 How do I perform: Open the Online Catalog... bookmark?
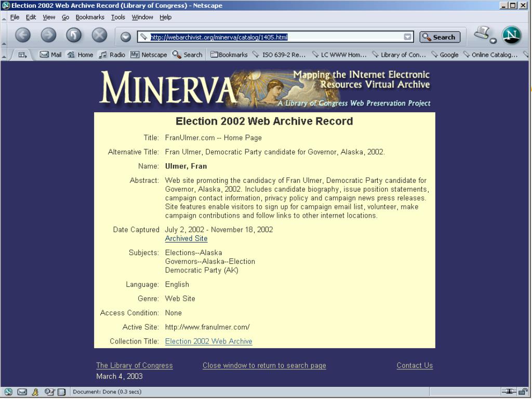coord(490,55)
